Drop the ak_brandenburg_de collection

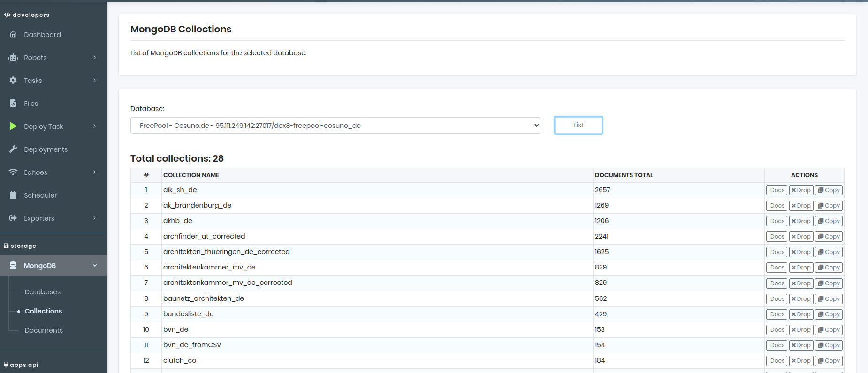[x=801, y=206]
